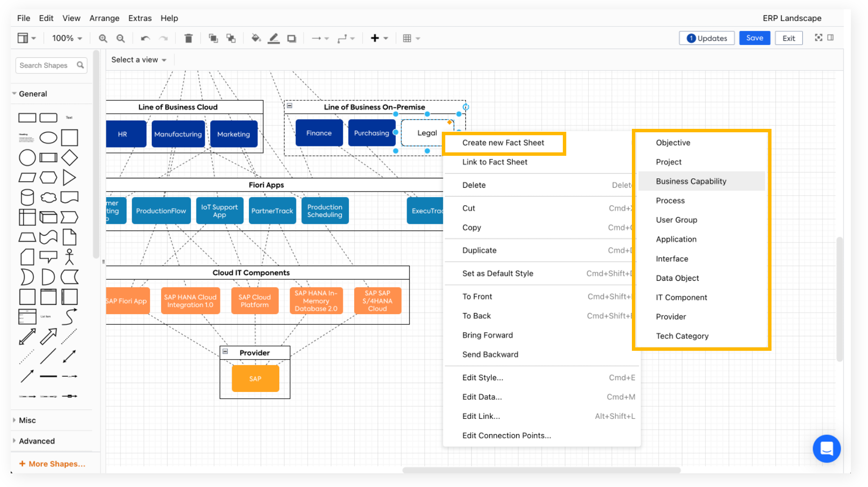Select the actor stick figure shape
Screen dimensions: 868x487
pos(70,257)
